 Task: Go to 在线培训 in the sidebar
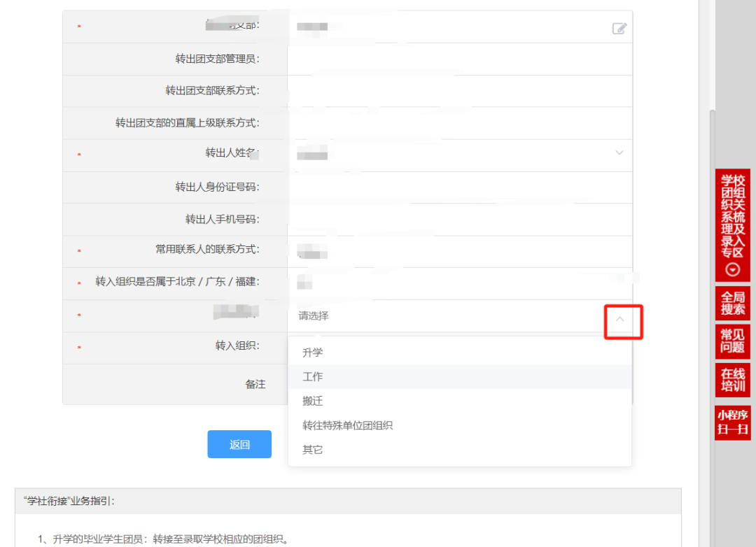[x=733, y=380]
